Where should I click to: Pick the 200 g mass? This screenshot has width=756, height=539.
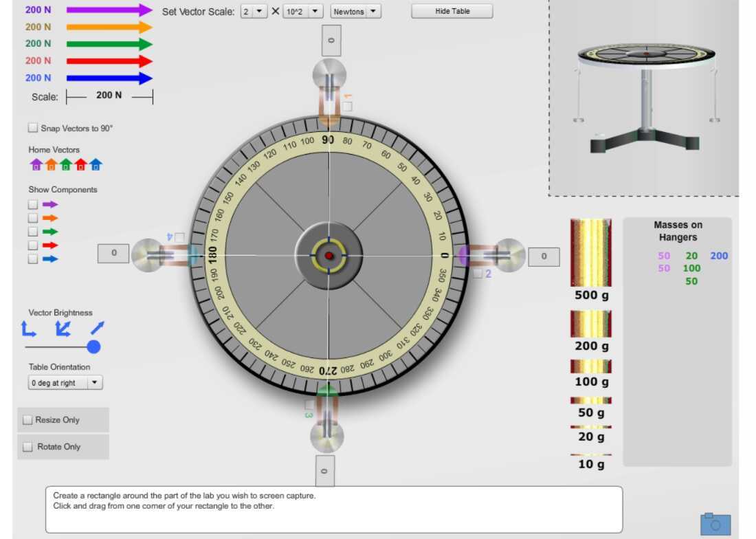point(590,324)
